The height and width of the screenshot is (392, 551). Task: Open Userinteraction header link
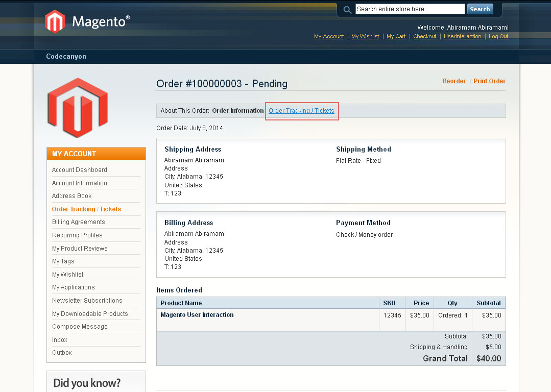coord(463,36)
